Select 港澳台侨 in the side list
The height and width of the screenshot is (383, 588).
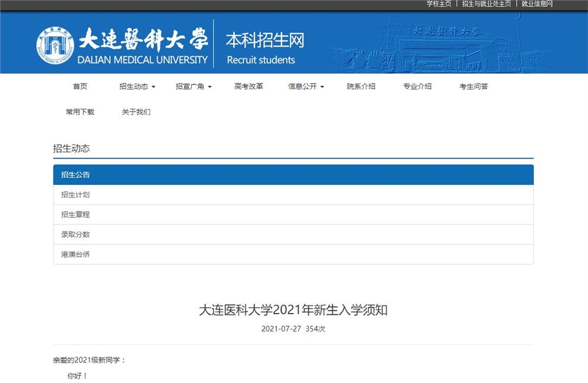(293, 254)
